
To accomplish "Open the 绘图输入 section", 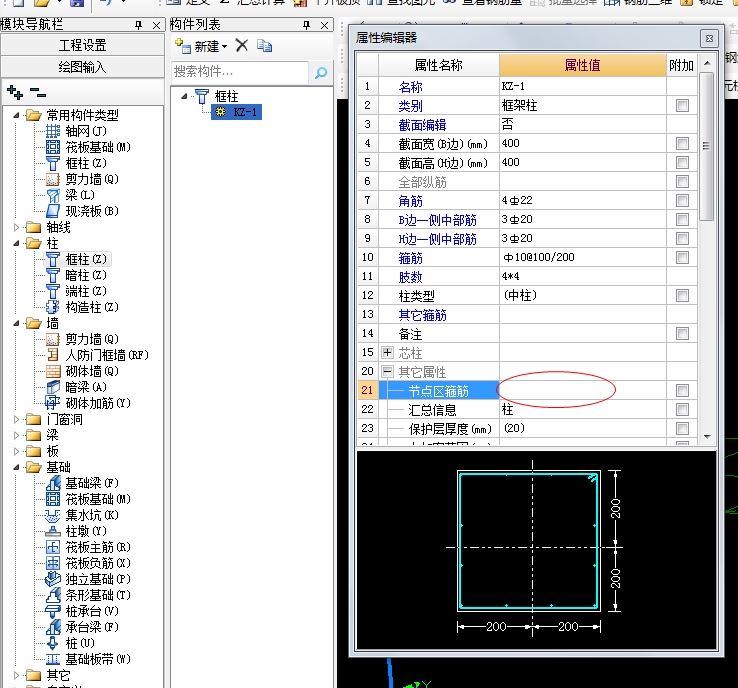I will click(x=82, y=67).
